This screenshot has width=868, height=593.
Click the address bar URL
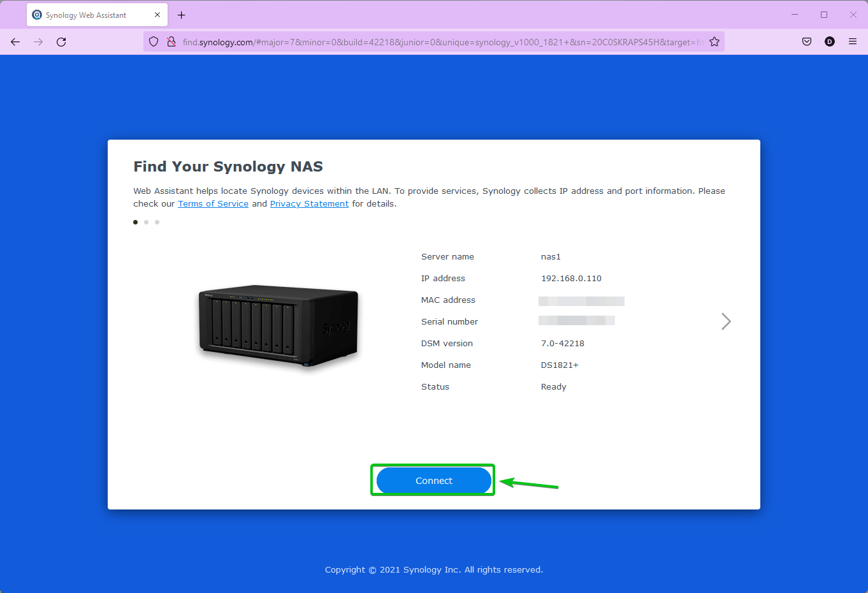(x=382, y=41)
